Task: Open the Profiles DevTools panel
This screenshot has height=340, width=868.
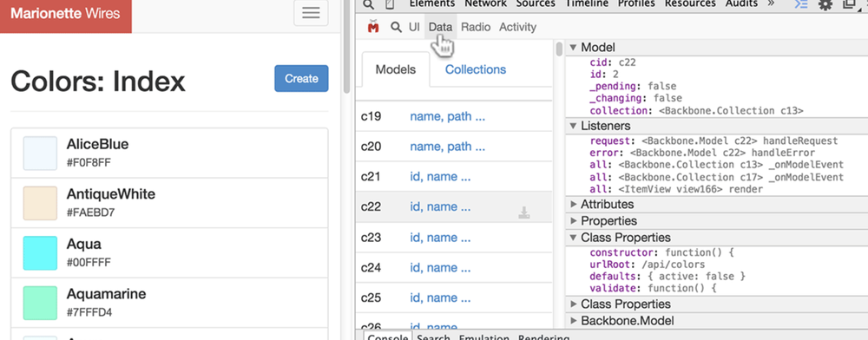Action: pos(636,3)
